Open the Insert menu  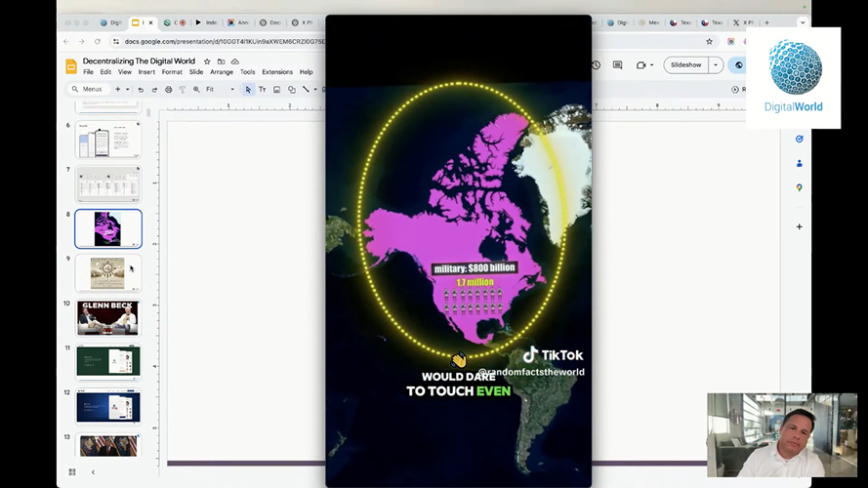[x=146, y=72]
